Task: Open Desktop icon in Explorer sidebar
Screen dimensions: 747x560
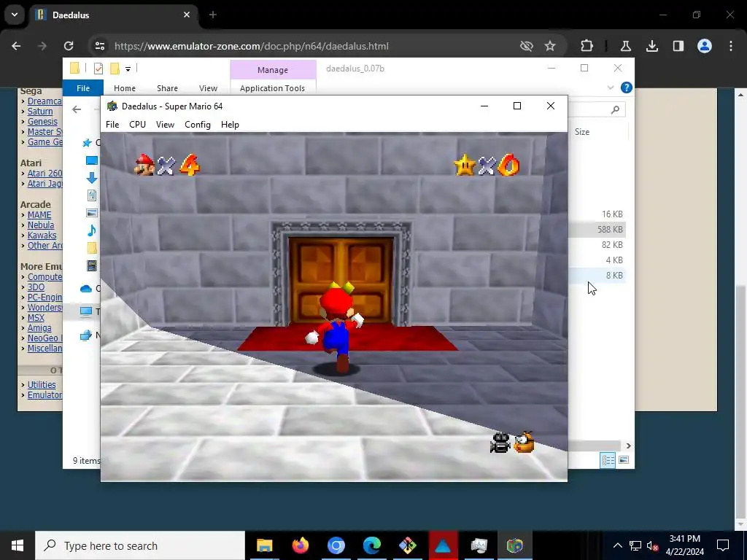Action: tap(91, 160)
